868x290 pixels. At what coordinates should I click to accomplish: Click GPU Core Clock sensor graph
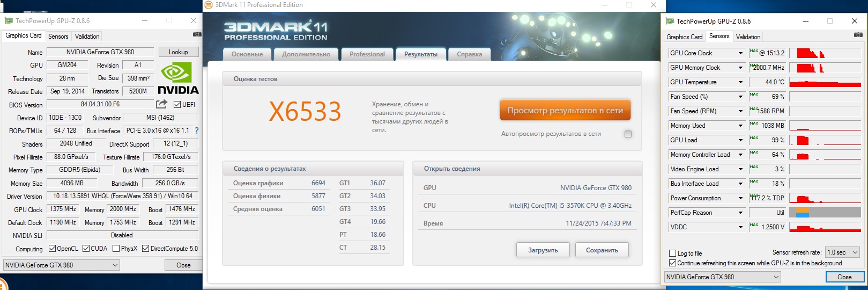(x=825, y=53)
